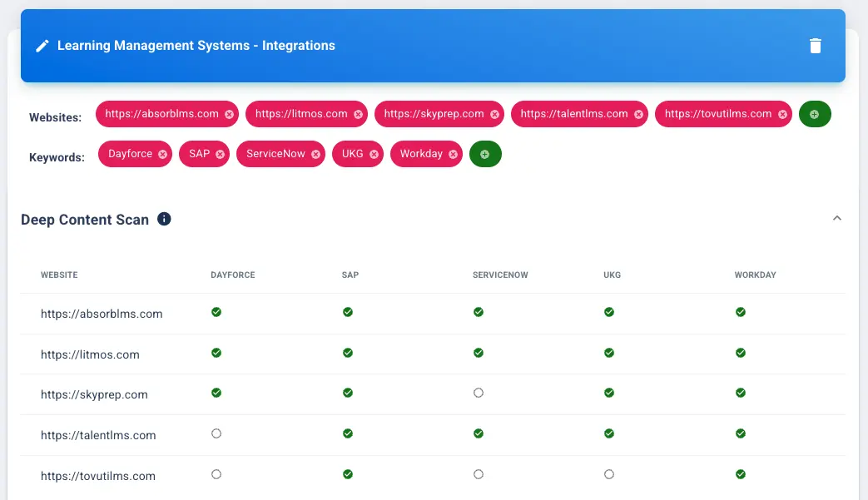Delete the Workday keyword tag
Image resolution: width=868 pixels, height=500 pixels.
pos(453,154)
